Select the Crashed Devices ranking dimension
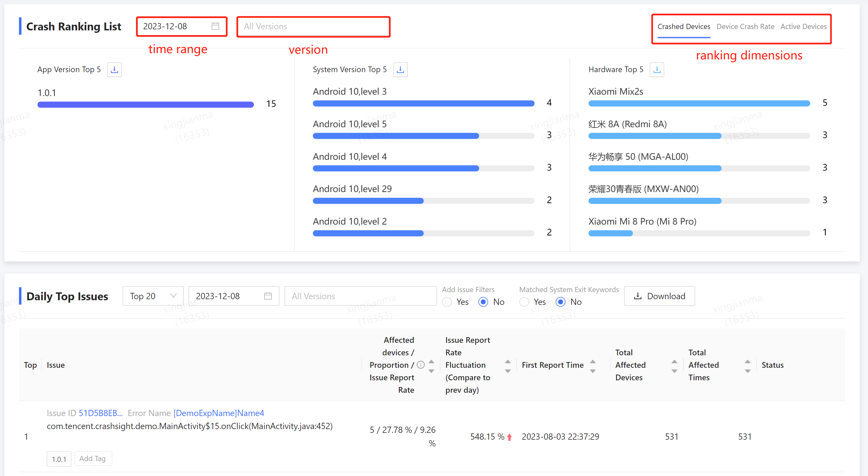Screen dimensions: 868x476 (x=682, y=26)
